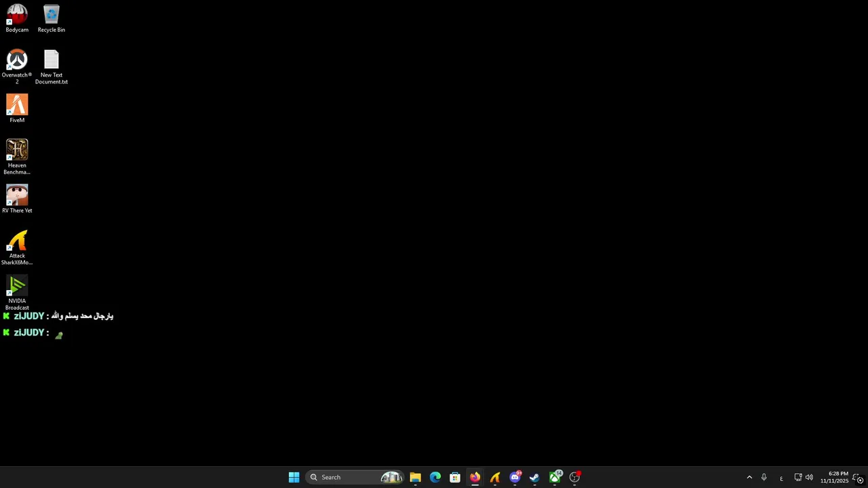Open the Bodycam desktop shortcut
The height and width of the screenshot is (488, 868).
(17, 18)
